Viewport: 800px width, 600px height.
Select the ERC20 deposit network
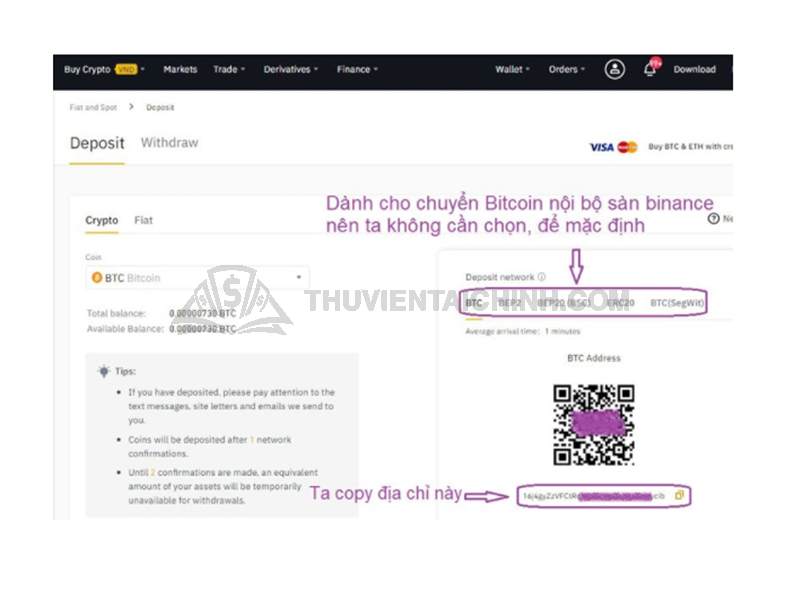[x=620, y=303]
